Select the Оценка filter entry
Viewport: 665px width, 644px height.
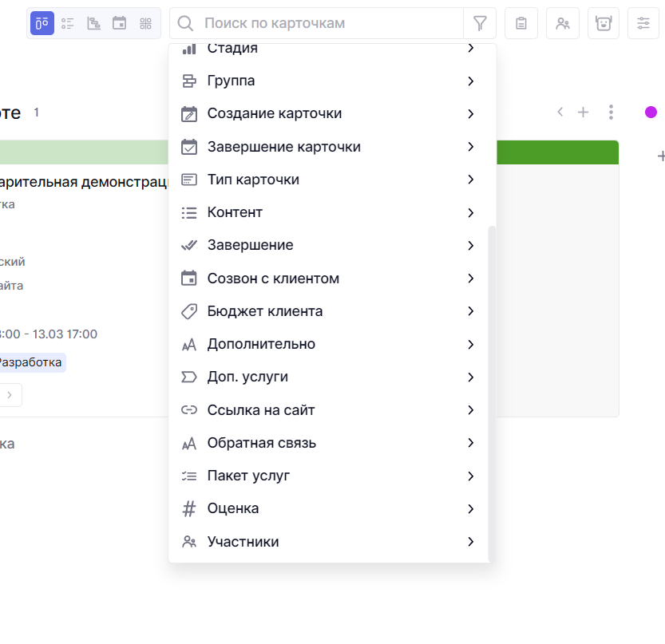[x=233, y=508]
